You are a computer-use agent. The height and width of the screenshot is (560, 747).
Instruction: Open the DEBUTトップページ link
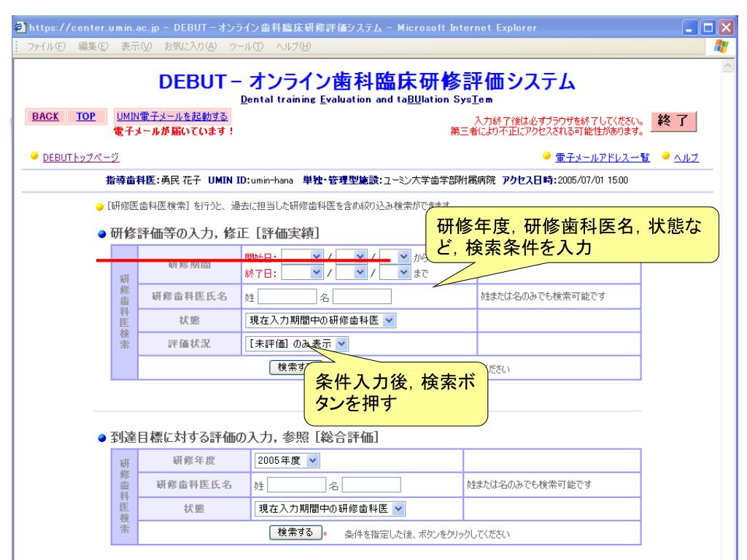pyautogui.click(x=80, y=157)
